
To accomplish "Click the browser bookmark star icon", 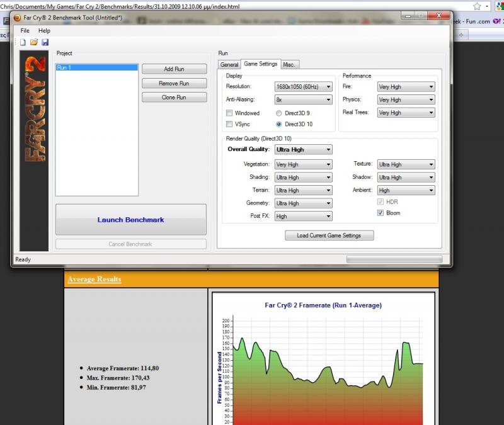I will 477,6.
